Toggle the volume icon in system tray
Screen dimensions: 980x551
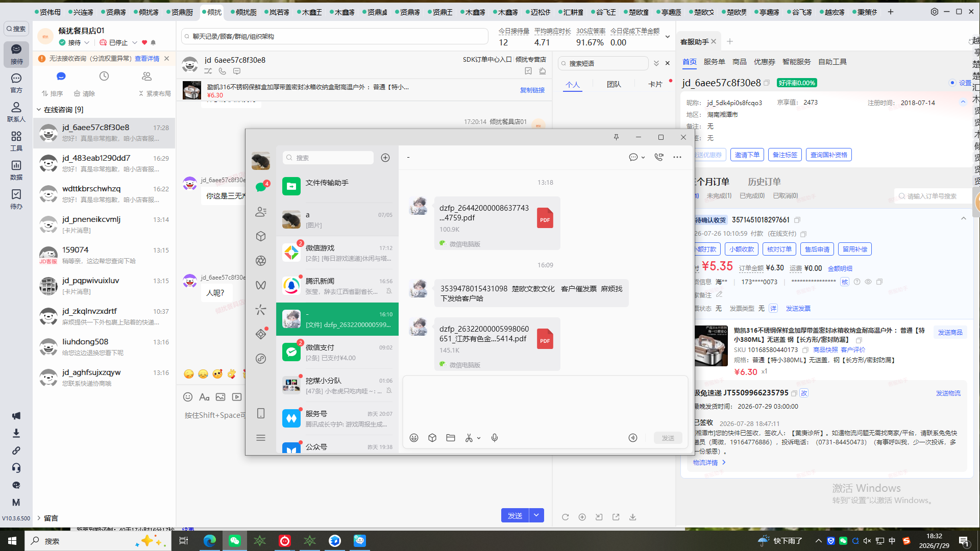pyautogui.click(x=867, y=541)
